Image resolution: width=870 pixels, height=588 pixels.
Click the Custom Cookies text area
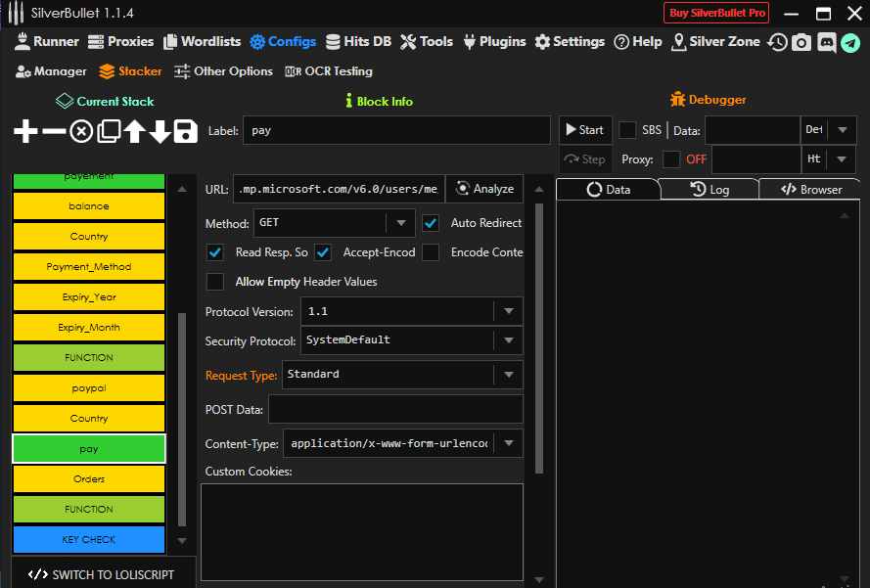pos(362,532)
